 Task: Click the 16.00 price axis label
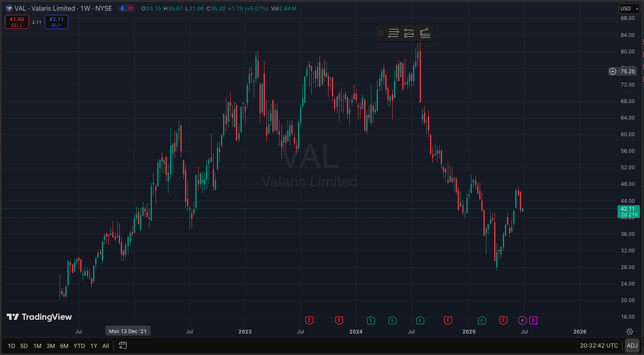[x=627, y=317]
